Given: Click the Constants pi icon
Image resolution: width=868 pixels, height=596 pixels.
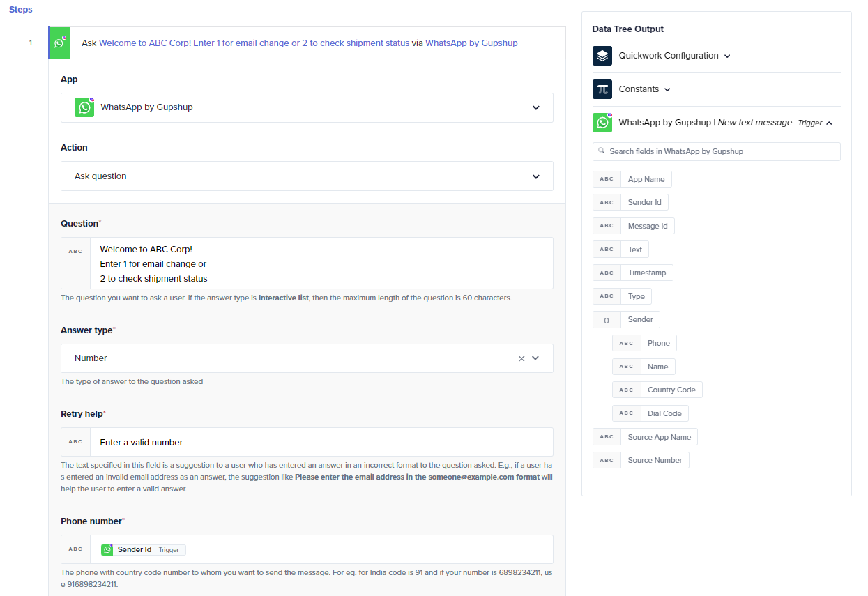Looking at the screenshot, I should [602, 89].
